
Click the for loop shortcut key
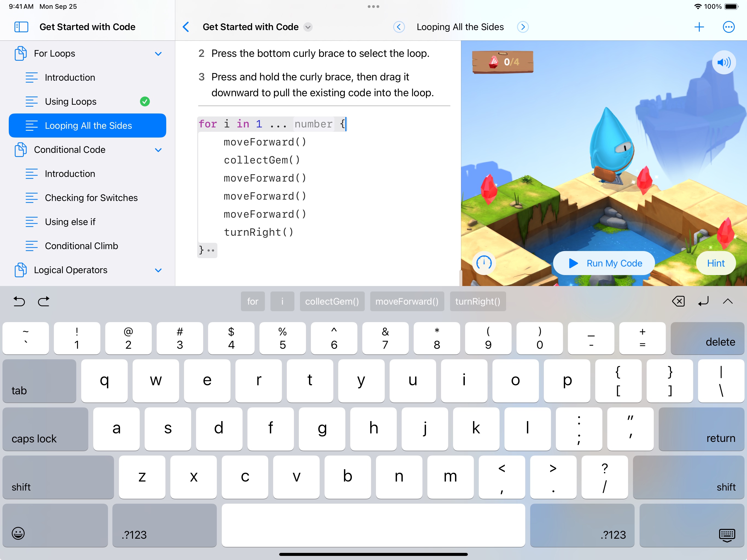tap(253, 301)
